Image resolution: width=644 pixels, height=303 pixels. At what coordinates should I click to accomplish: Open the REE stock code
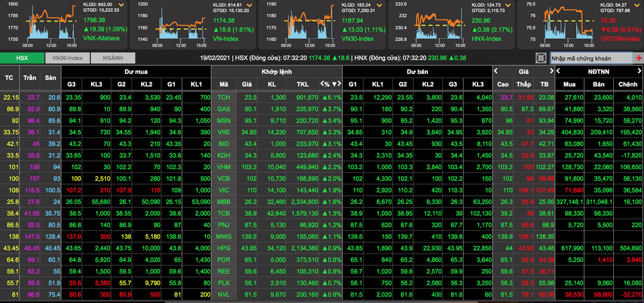224,271
